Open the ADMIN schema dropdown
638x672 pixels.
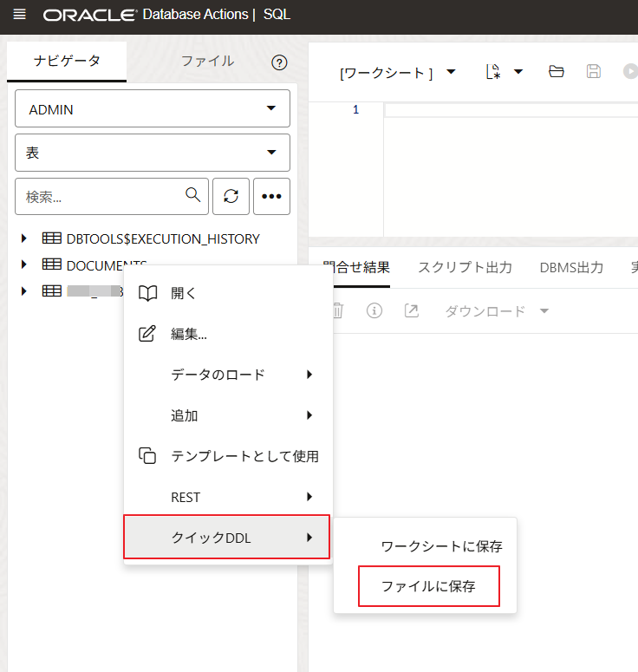pos(153,108)
